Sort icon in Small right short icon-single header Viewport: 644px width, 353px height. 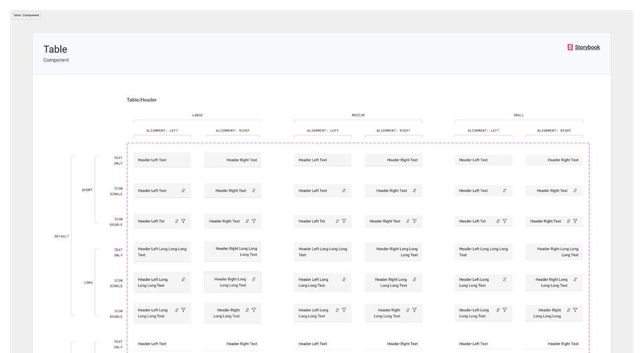pos(575,190)
